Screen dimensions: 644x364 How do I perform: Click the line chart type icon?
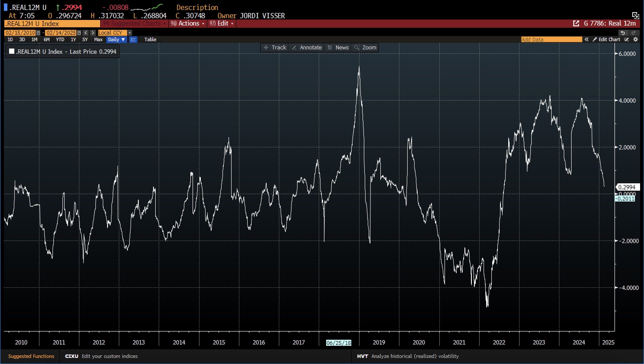133,39
